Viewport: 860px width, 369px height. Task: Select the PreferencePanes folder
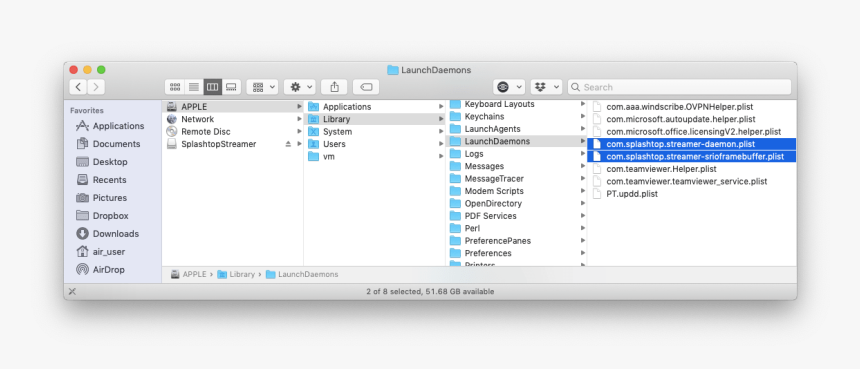tap(516, 241)
